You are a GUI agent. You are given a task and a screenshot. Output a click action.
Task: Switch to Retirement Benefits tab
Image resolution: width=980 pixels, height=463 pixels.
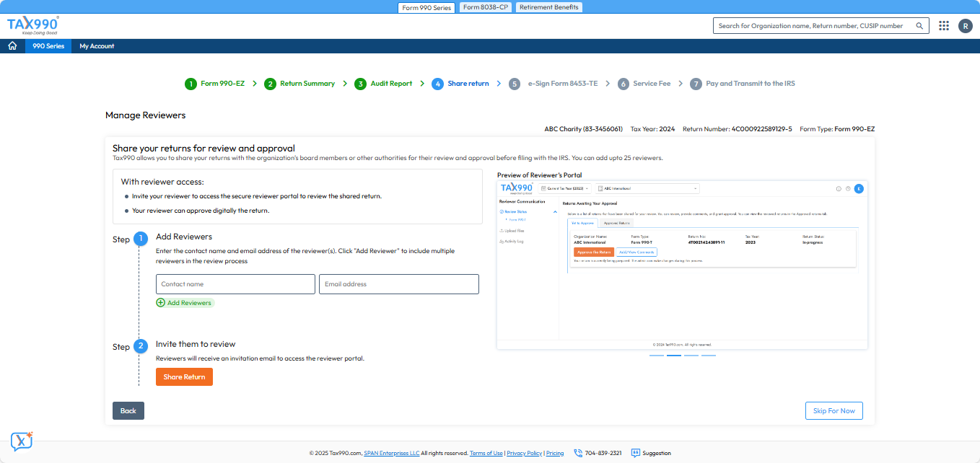pos(549,7)
